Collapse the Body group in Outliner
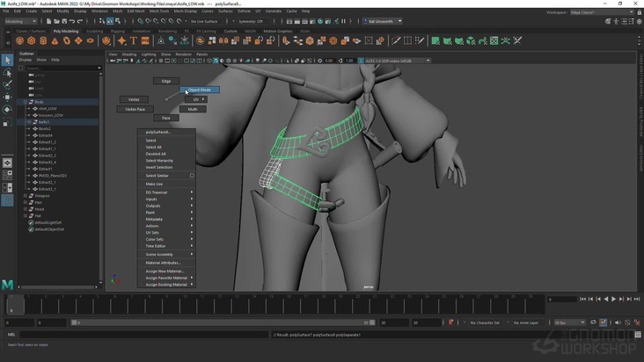The height and width of the screenshot is (362, 644). click(x=26, y=102)
